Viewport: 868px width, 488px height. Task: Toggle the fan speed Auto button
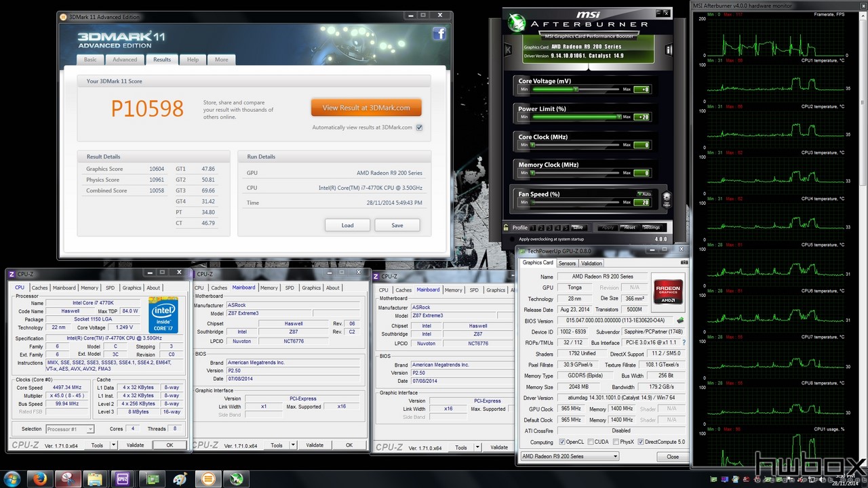tap(644, 194)
